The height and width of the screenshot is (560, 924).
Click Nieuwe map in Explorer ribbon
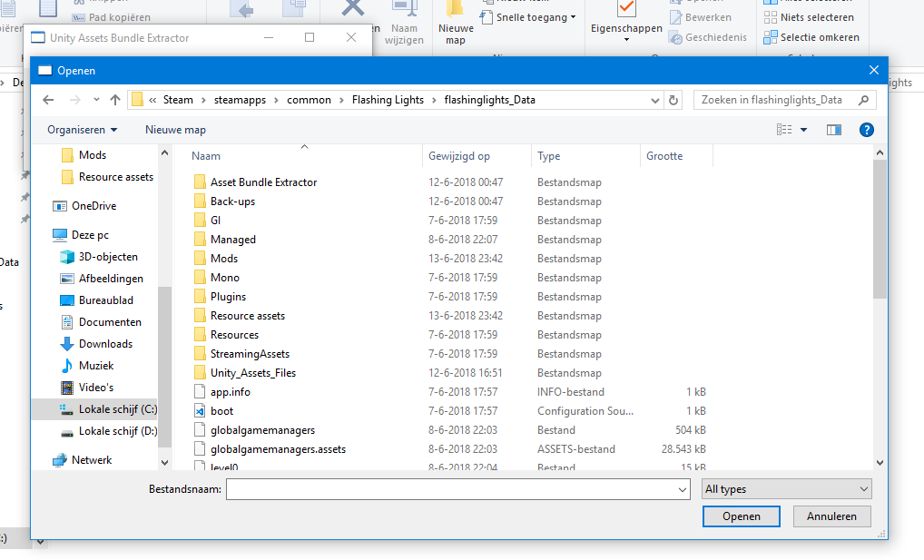coord(456,24)
